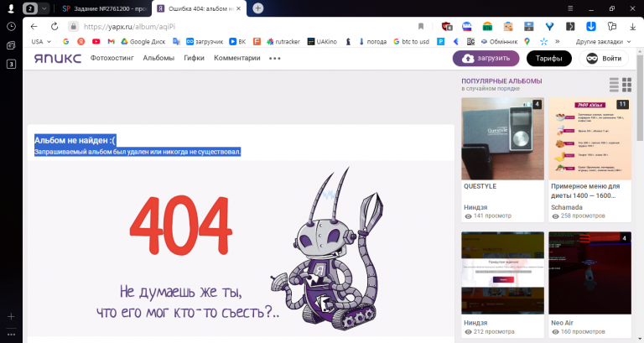Open the history clock sidebar icon
Image resolution: width=644 pixels, height=343 pixels.
tap(11, 26)
